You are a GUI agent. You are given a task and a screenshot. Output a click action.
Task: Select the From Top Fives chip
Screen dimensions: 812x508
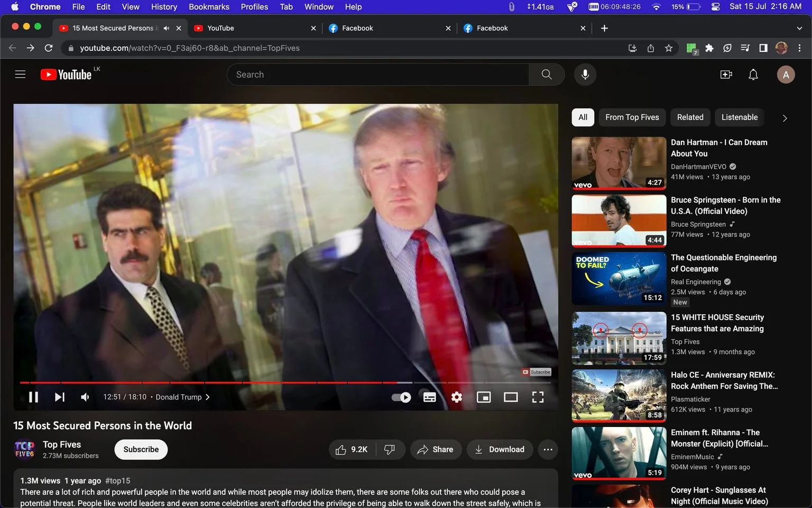[x=632, y=117]
